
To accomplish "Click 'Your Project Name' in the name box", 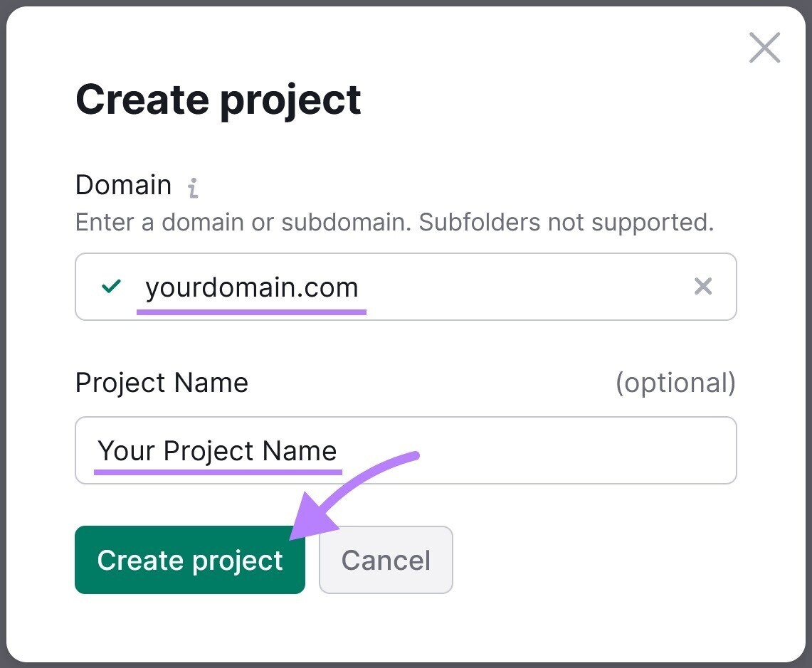I will 218,450.
